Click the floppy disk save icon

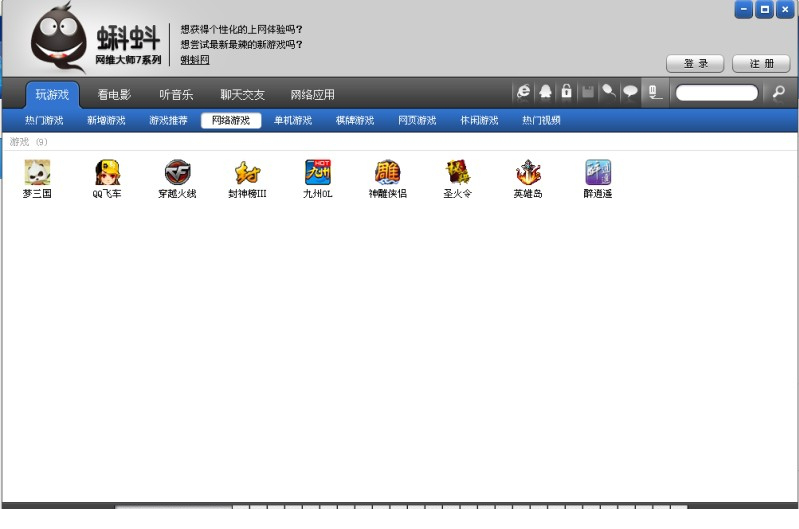(588, 92)
